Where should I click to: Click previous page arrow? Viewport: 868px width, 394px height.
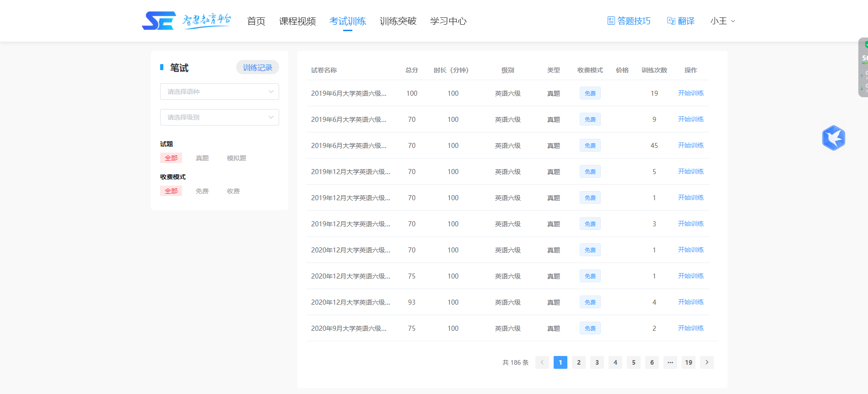(542, 362)
